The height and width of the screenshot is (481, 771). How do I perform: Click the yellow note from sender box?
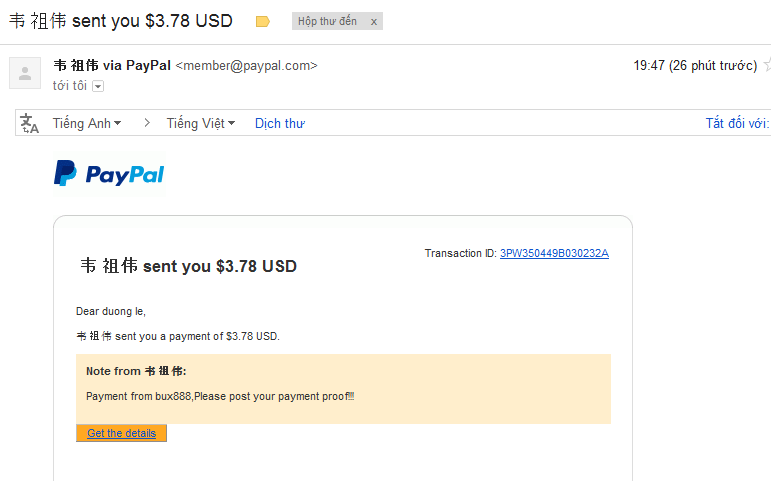coord(343,388)
